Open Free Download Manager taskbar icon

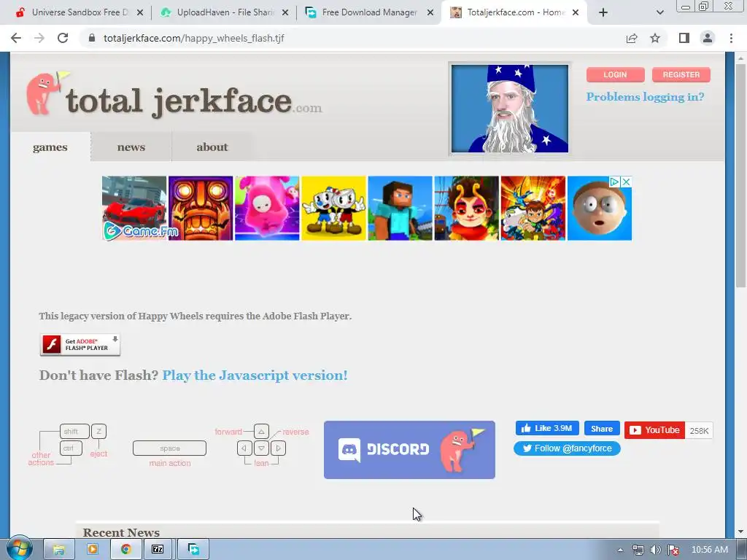point(193,549)
